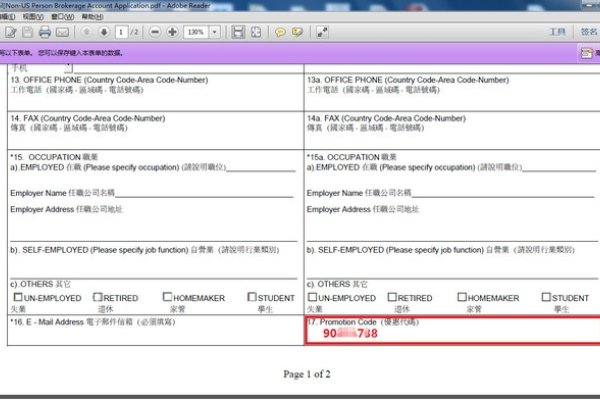Click the zoom in plus icon

pos(173,33)
